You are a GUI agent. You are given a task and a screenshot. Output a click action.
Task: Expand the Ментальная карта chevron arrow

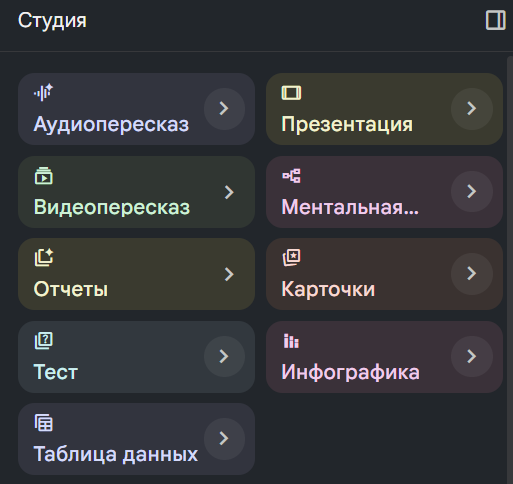tap(472, 192)
